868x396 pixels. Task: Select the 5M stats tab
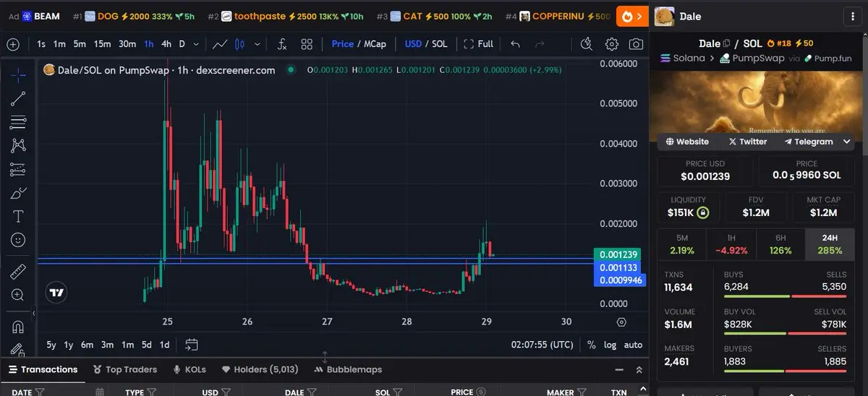tap(681, 244)
